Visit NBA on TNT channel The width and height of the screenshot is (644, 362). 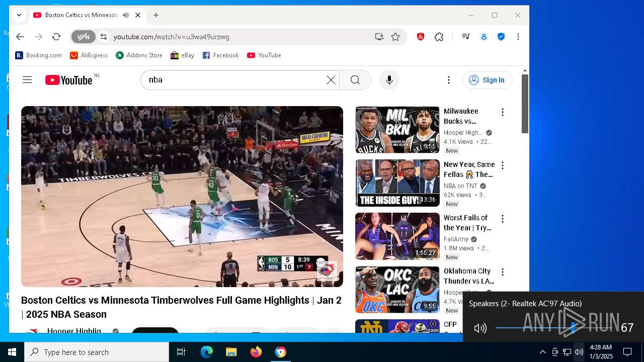[461, 186]
